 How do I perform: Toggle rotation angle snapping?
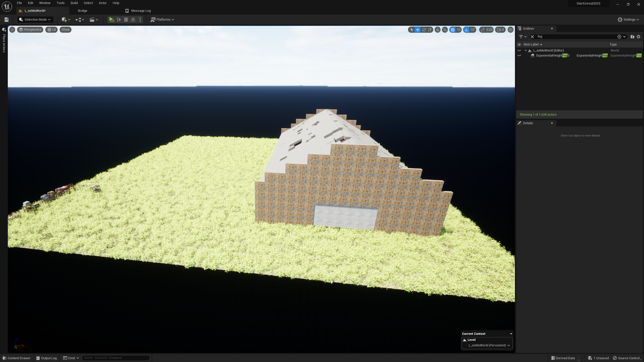[x=466, y=30]
